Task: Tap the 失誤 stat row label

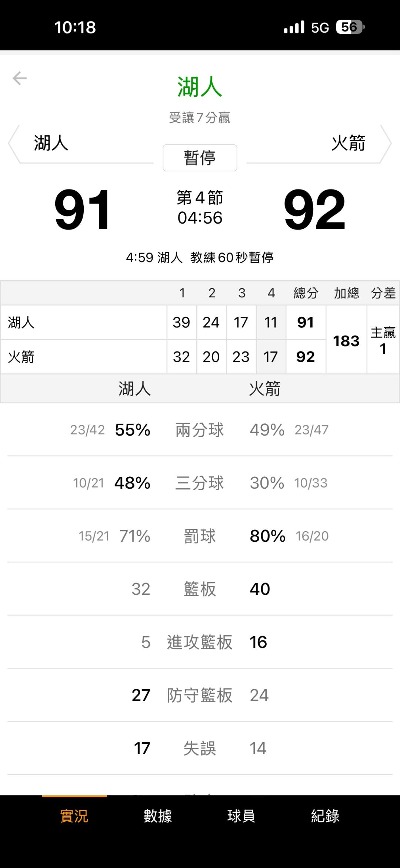Action: pos(200,748)
